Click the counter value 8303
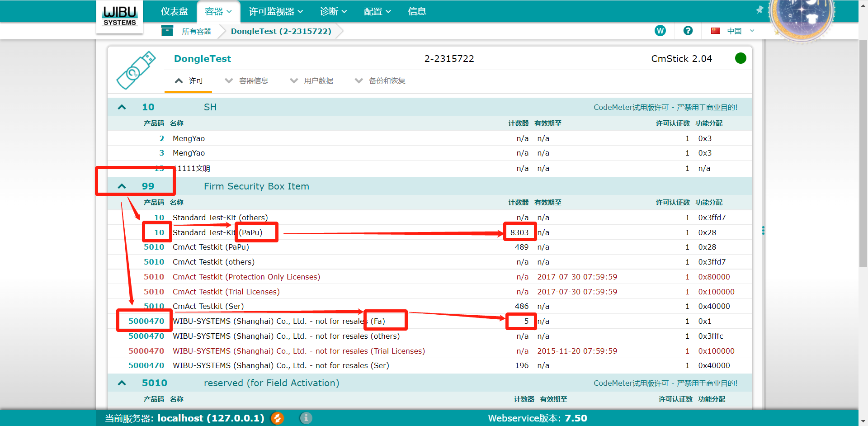Viewport: 868px width, 426px height. tap(519, 232)
